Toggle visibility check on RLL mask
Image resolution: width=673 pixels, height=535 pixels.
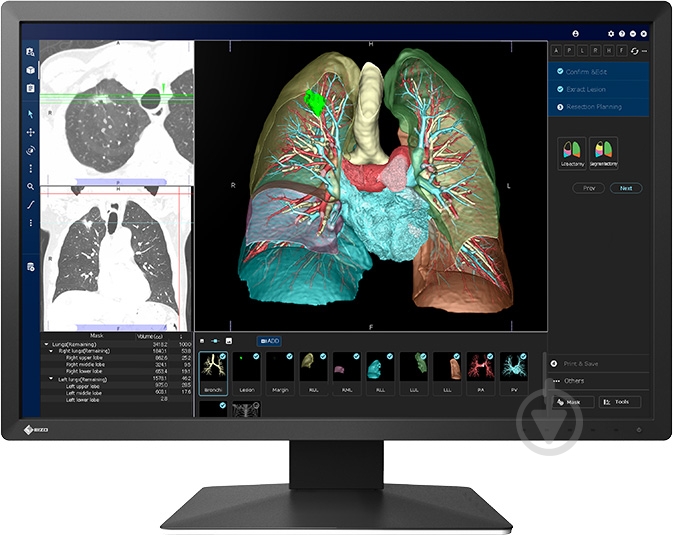390,356
